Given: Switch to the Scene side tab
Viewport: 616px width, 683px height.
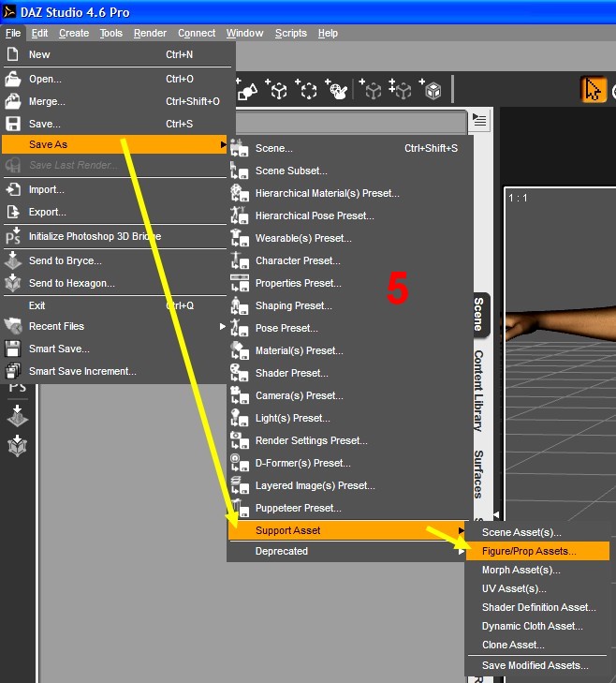Looking at the screenshot, I should point(480,314).
